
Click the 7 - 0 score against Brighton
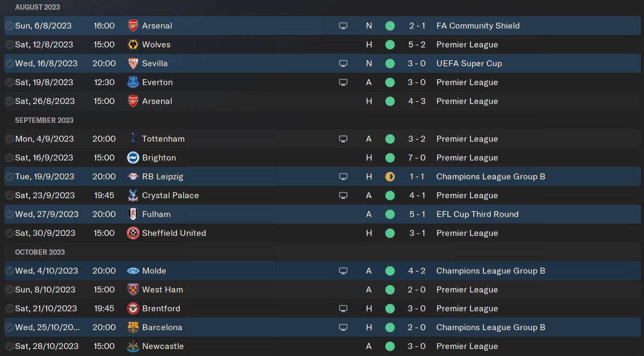(416, 158)
